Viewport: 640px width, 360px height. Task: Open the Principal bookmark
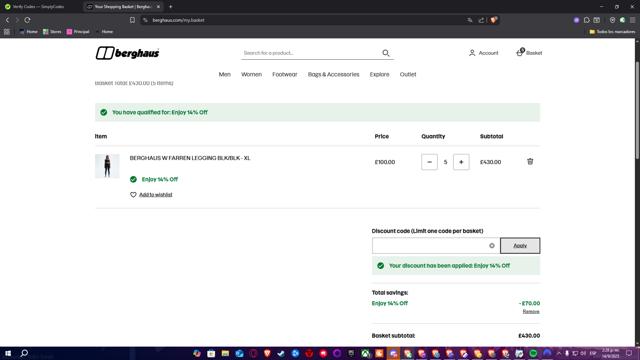coord(78,31)
